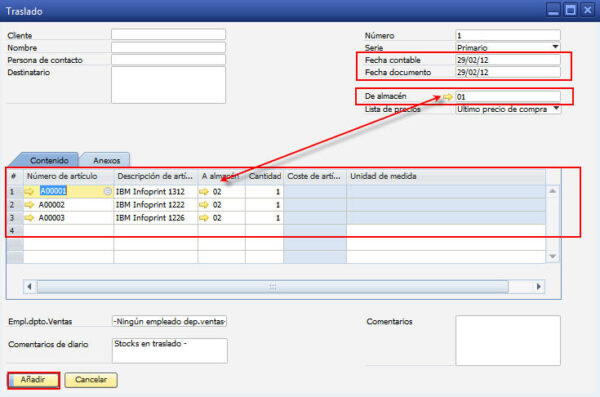The height and width of the screenshot is (397, 600).
Task: Open warehouse link arrow in IBM Infoprint 1222 row
Action: pyautogui.click(x=204, y=205)
